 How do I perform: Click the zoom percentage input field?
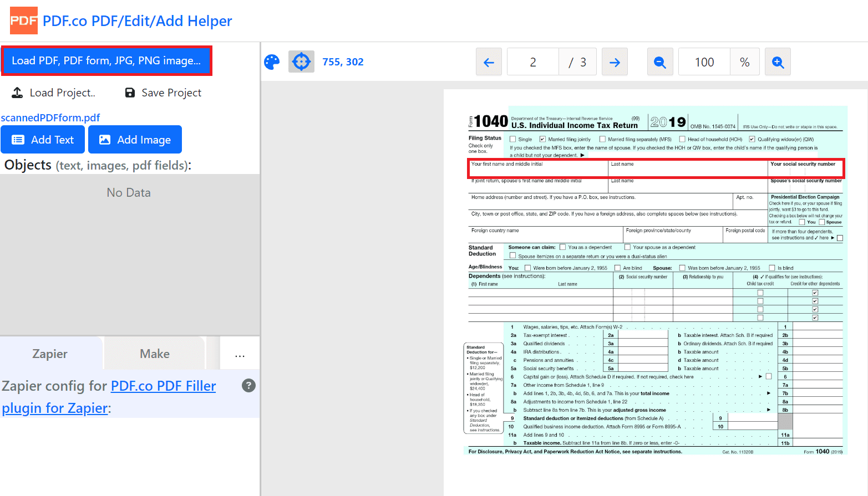click(704, 62)
